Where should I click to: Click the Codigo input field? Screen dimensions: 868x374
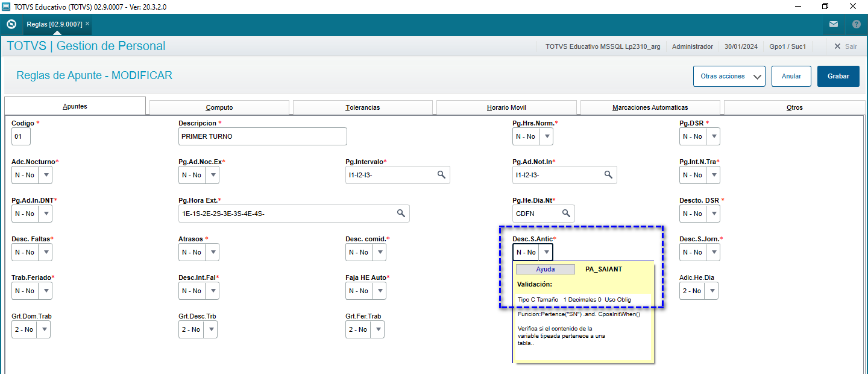click(21, 136)
